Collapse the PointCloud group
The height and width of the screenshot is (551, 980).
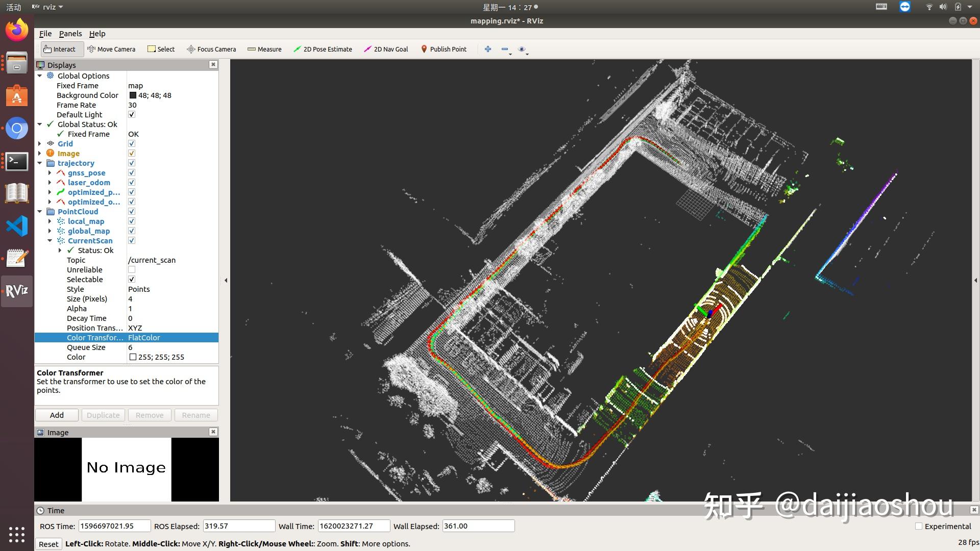click(40, 211)
